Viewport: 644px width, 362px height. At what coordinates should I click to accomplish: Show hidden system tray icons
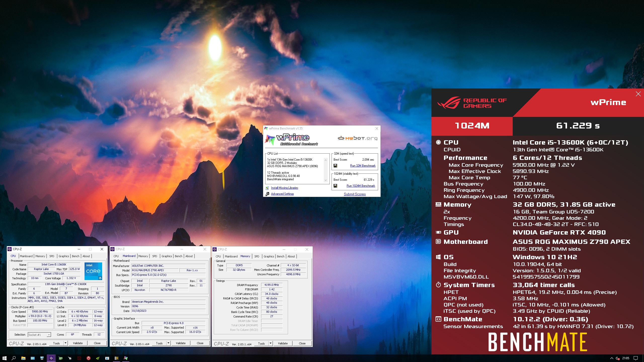tap(612, 358)
